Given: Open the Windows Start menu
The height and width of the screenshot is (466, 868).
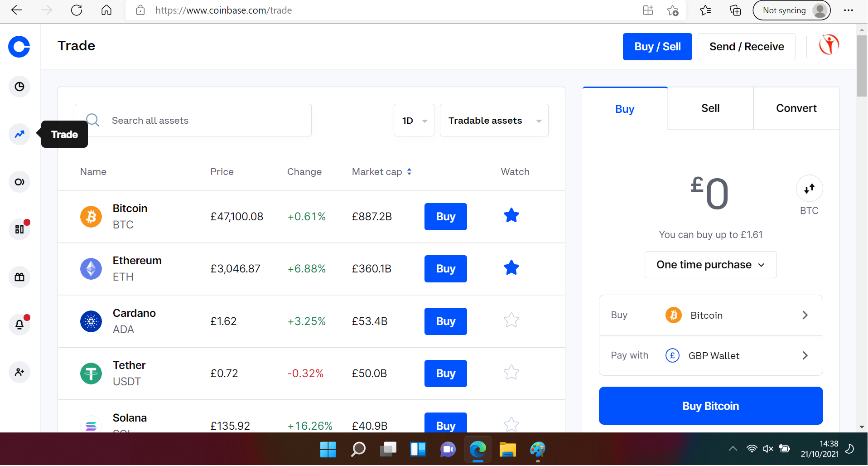Looking at the screenshot, I should [328, 449].
